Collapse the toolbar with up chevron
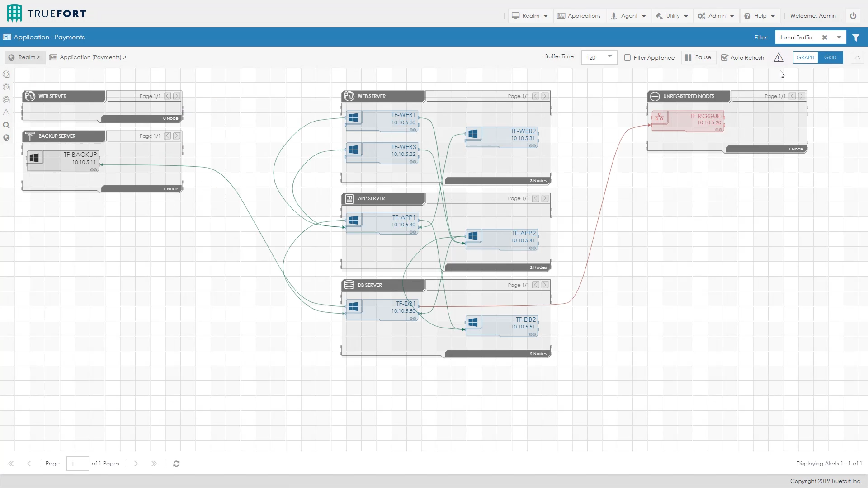The height and width of the screenshot is (488, 868). pyautogui.click(x=857, y=57)
